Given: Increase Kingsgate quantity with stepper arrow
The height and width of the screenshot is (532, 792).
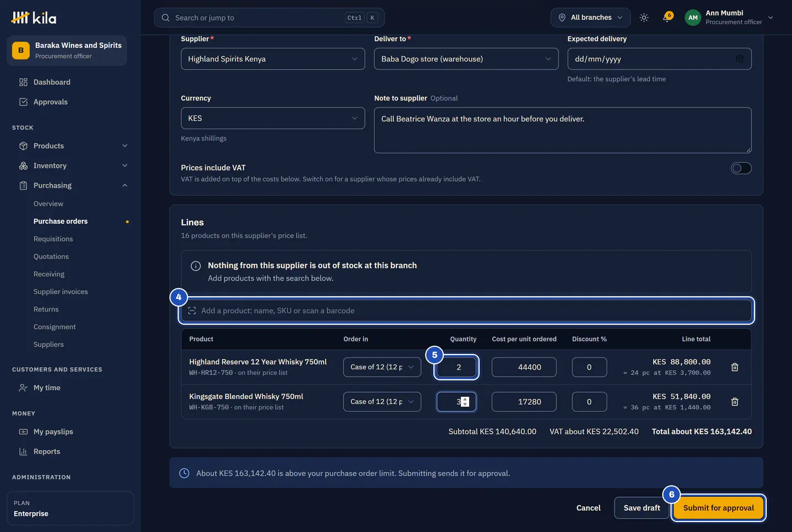Looking at the screenshot, I should tap(465, 399).
